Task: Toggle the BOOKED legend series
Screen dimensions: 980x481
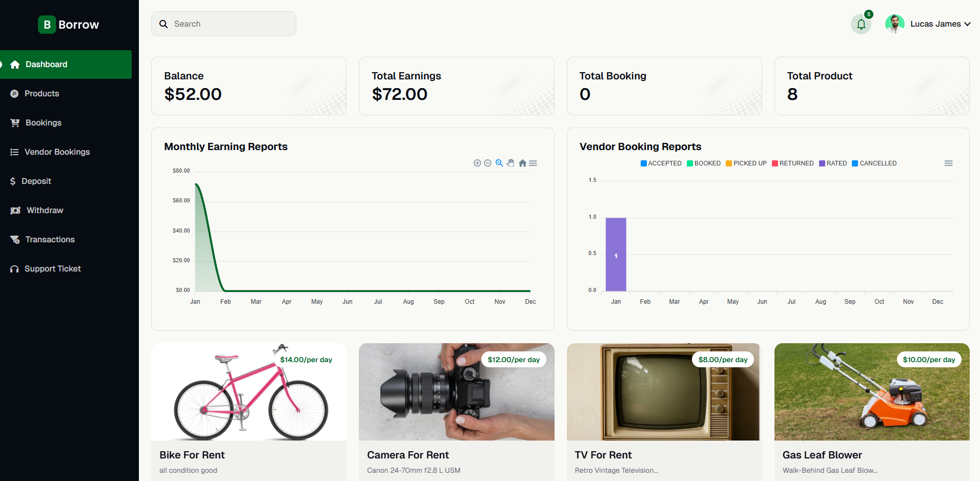Action: click(x=704, y=163)
